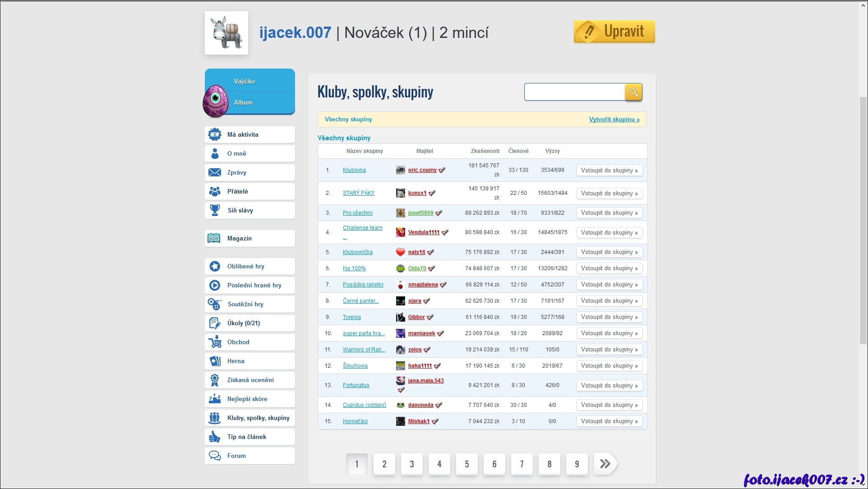Click Vytvořit skupinu link
Viewport: 868px width, 489px height.
click(614, 119)
